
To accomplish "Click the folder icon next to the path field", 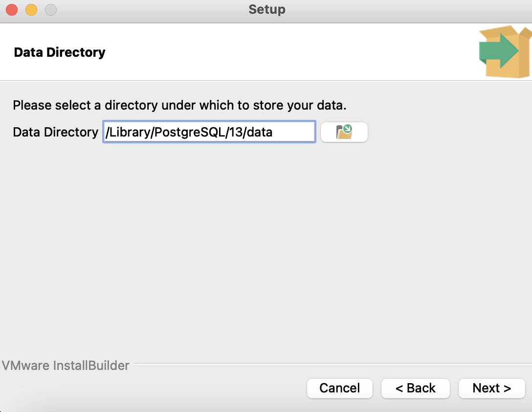I will point(344,132).
